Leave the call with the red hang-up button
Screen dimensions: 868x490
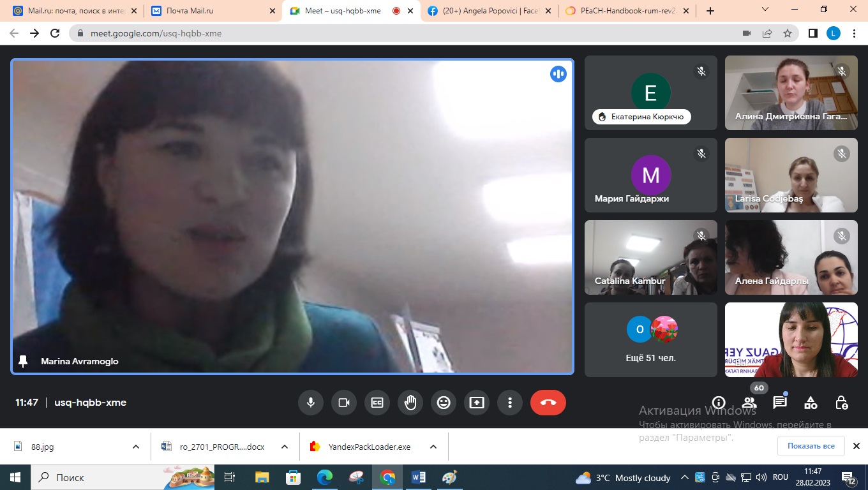tap(548, 403)
